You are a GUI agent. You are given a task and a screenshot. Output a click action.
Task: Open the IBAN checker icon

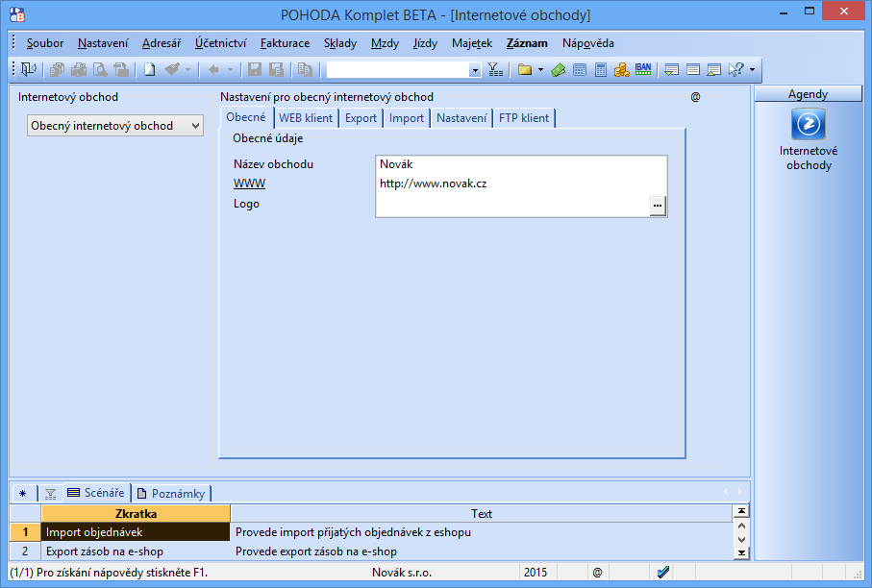coord(643,69)
